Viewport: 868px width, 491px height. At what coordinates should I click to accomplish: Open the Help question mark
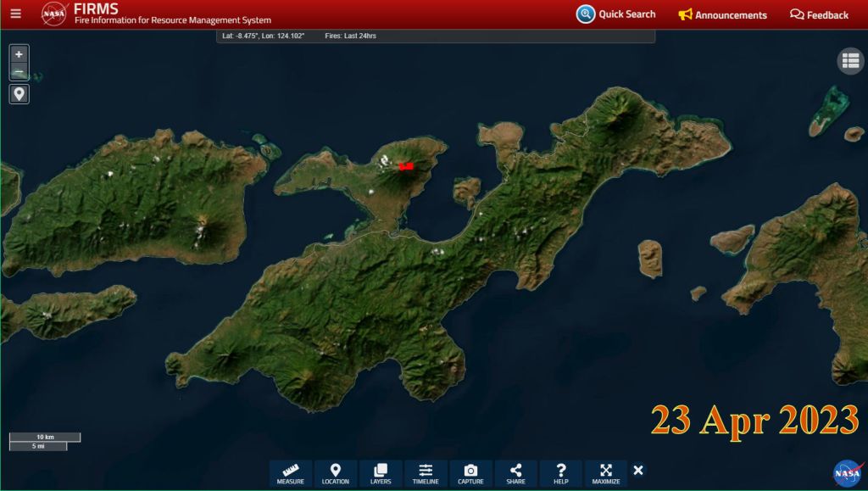pos(560,473)
